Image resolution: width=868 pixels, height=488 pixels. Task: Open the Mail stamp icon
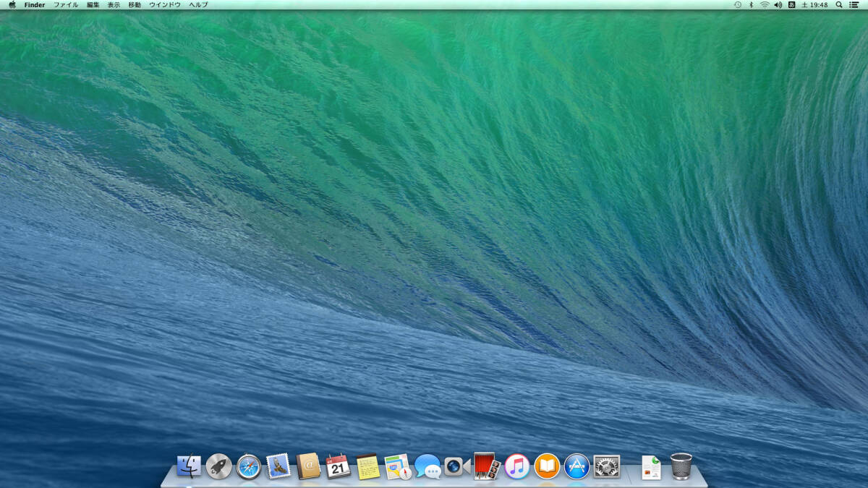coord(278,466)
